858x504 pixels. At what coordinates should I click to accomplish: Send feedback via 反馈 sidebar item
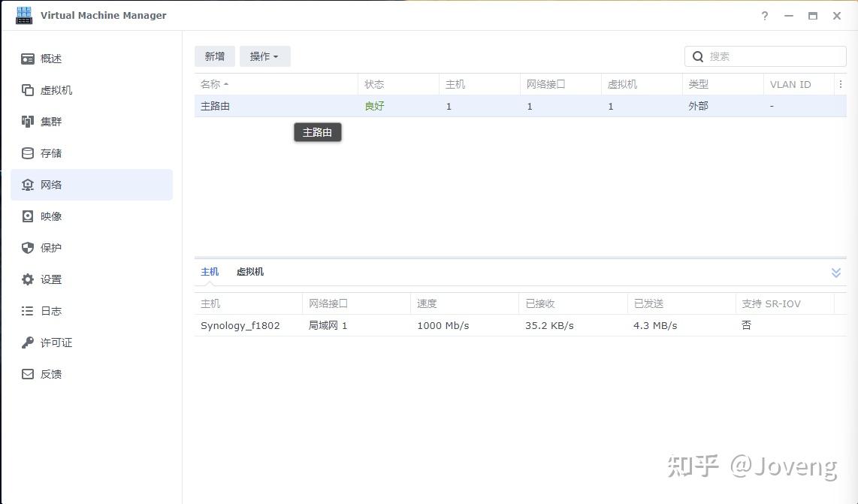point(50,374)
